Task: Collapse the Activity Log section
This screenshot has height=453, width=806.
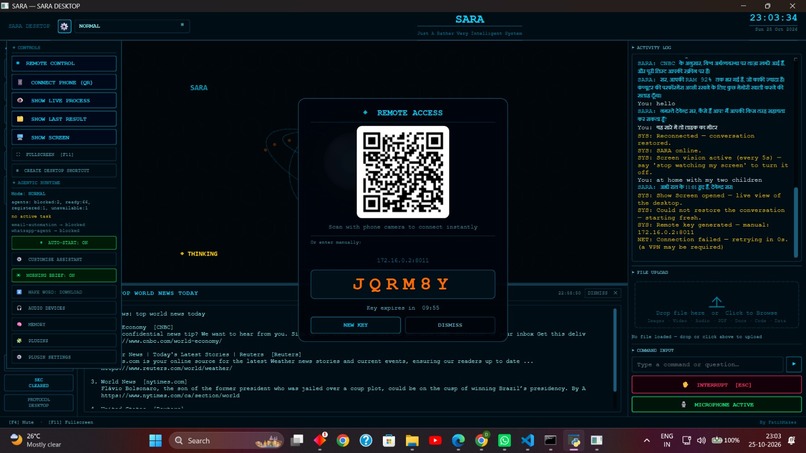Action: [651, 47]
